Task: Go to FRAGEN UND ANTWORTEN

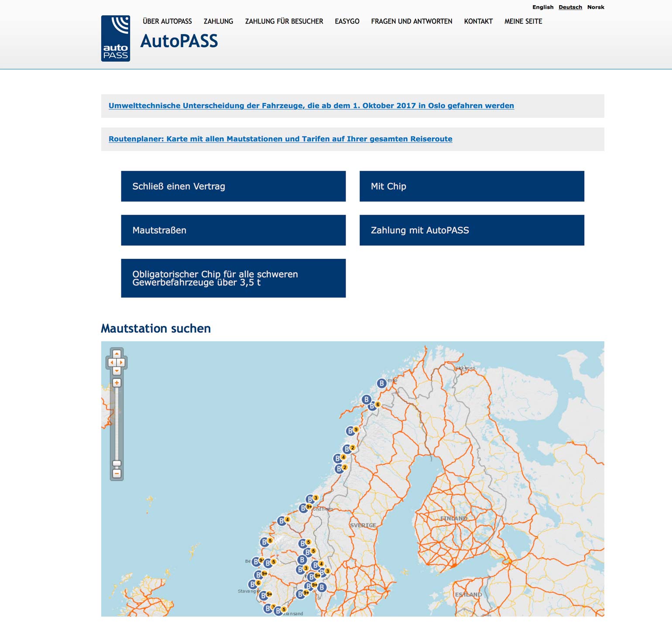Action: tap(411, 21)
